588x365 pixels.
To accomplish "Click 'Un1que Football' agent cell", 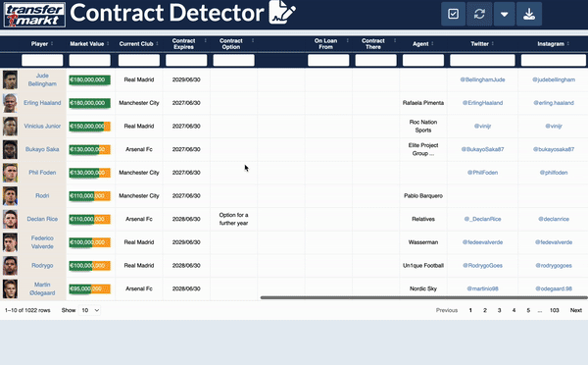I will [423, 266].
